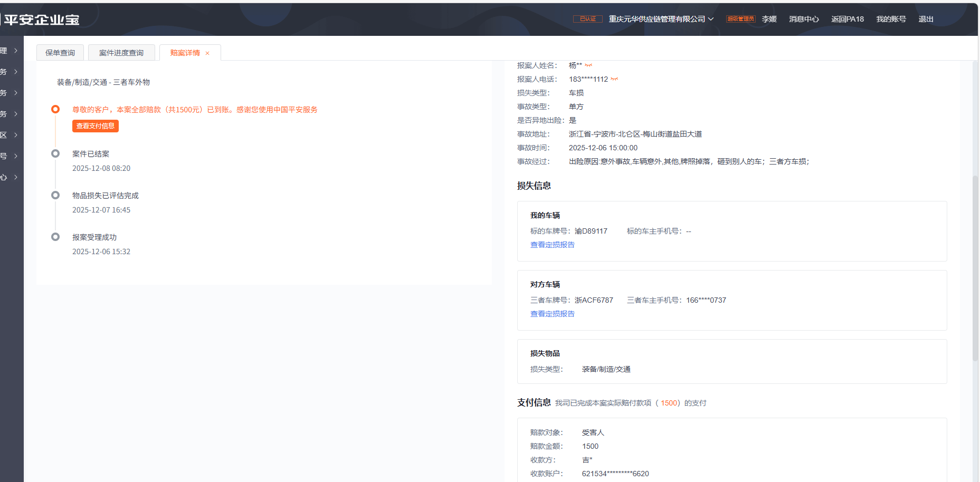Click the orange 查看支付信息 button
This screenshot has width=980, height=482.
(x=96, y=126)
